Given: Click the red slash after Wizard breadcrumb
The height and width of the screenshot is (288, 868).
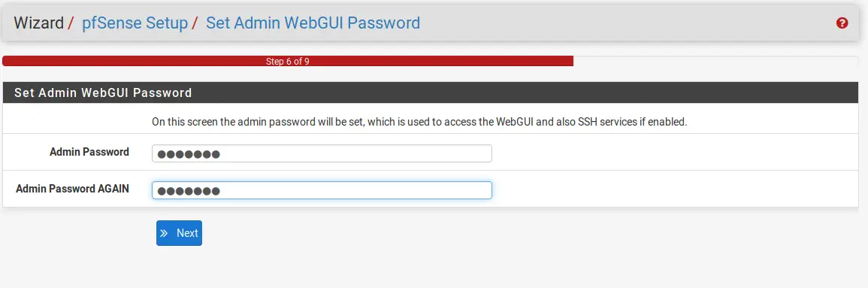Looking at the screenshot, I should 71,23.
